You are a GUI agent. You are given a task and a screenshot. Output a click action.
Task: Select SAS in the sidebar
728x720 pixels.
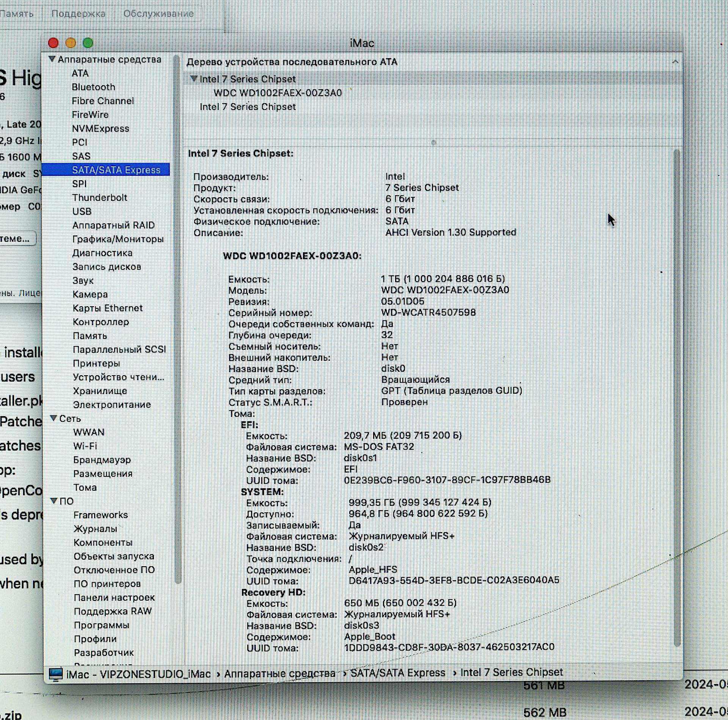click(81, 156)
